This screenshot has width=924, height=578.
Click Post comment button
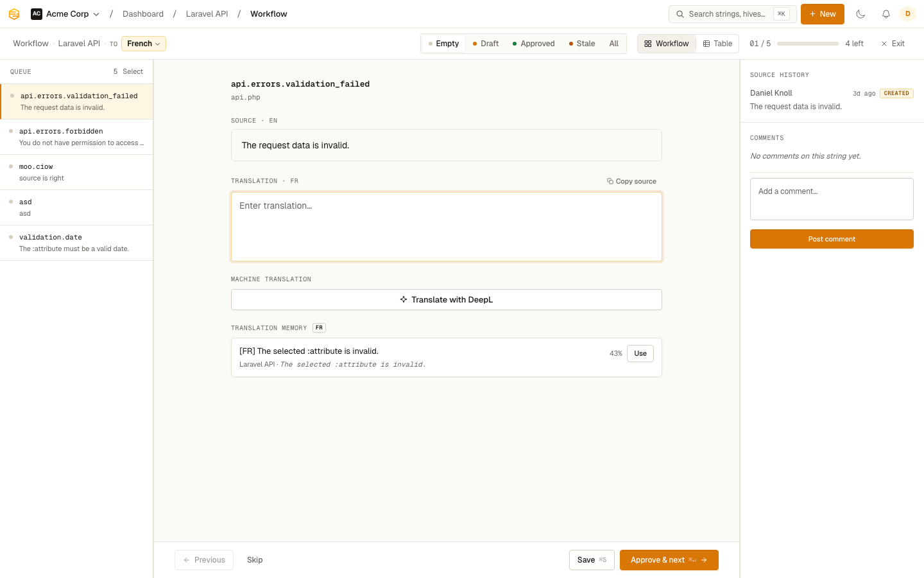pyautogui.click(x=832, y=239)
